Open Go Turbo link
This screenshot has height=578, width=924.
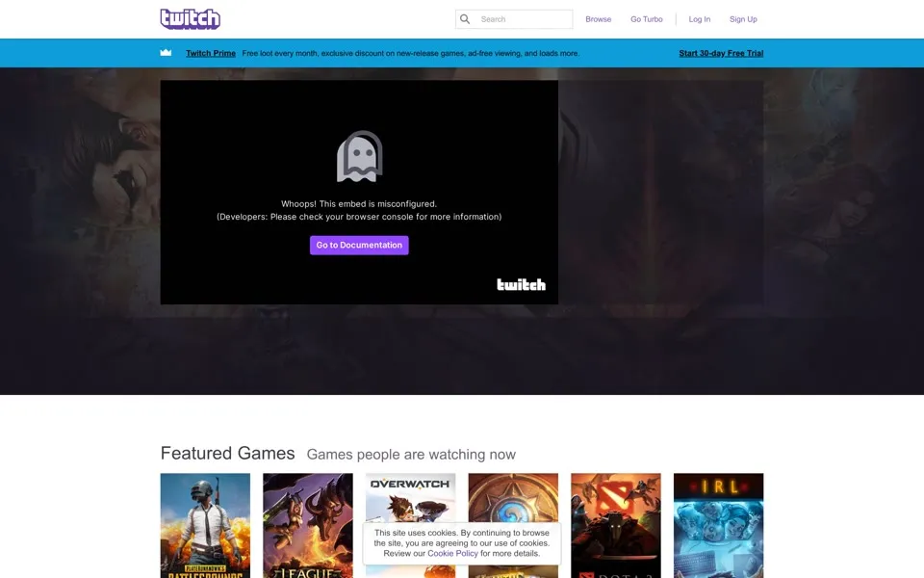647,19
